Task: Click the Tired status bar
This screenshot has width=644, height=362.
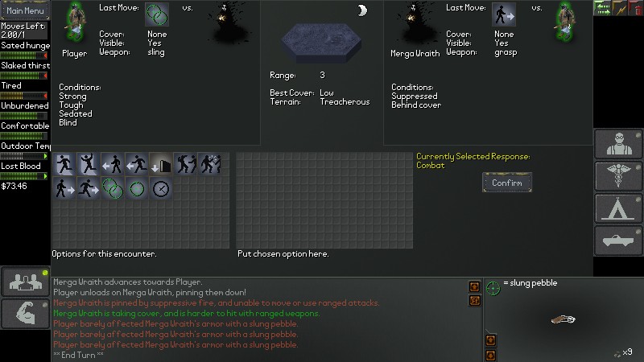Action: pos(24,95)
